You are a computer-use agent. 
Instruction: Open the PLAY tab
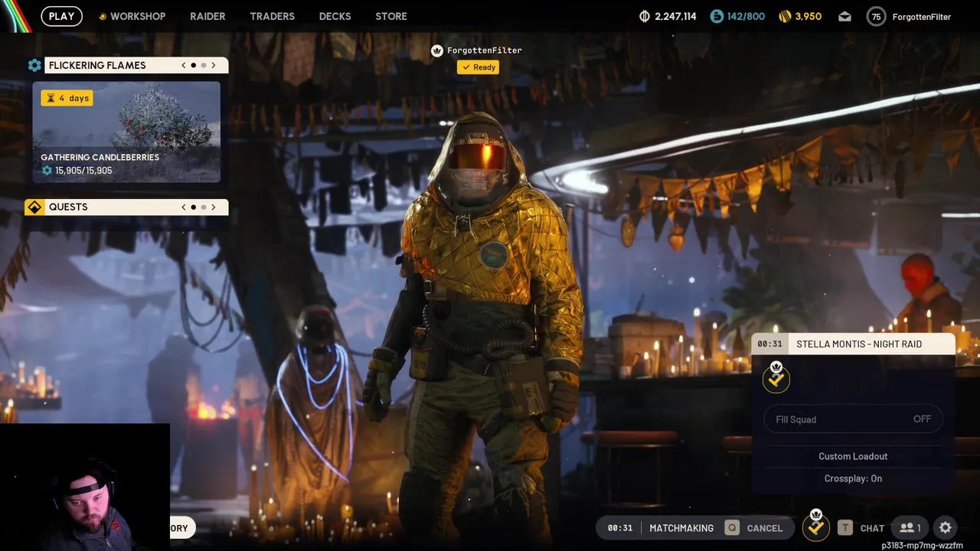(x=61, y=16)
